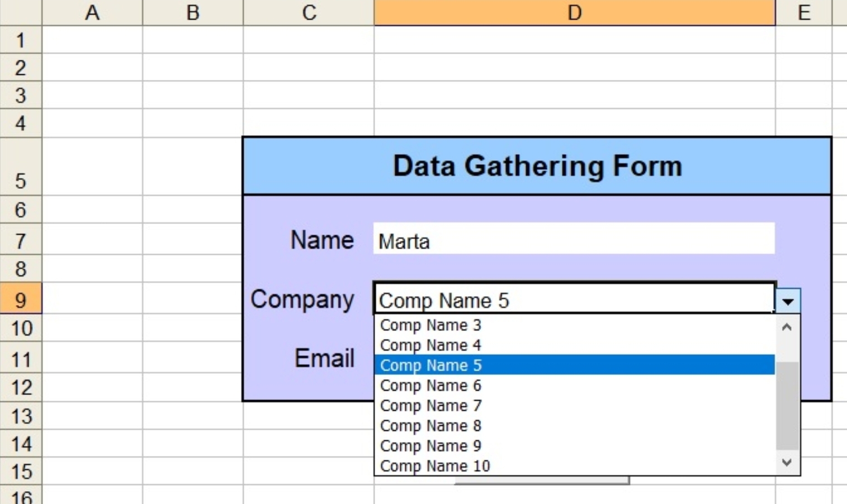Click the dropdown list scroll down arrow
The image size is (847, 504).
tap(787, 463)
